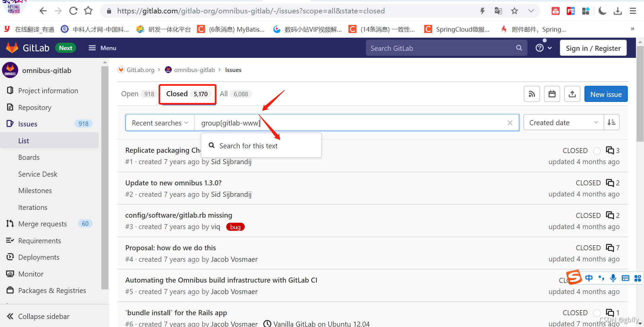The width and height of the screenshot is (644, 327).
Task: Open Service Desk in the sidebar
Action: pos(38,174)
